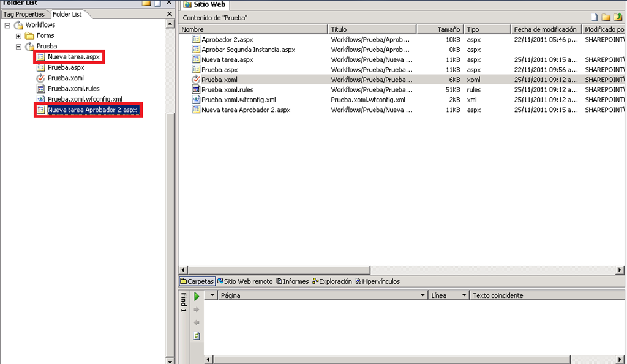Click the Folder List scrollbar down arrow
Screen dimensions: 627x364
click(x=170, y=361)
